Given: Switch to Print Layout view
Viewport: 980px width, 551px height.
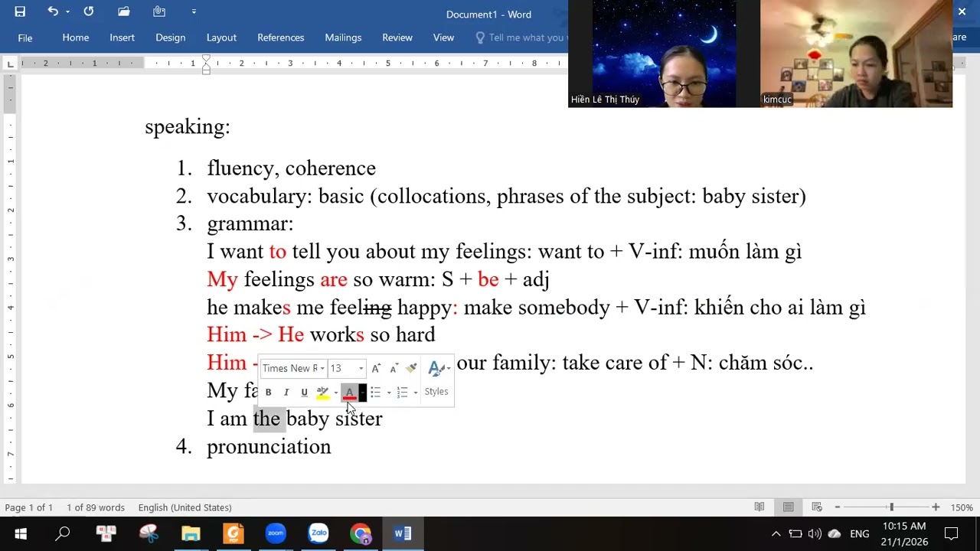Looking at the screenshot, I should pos(788,507).
